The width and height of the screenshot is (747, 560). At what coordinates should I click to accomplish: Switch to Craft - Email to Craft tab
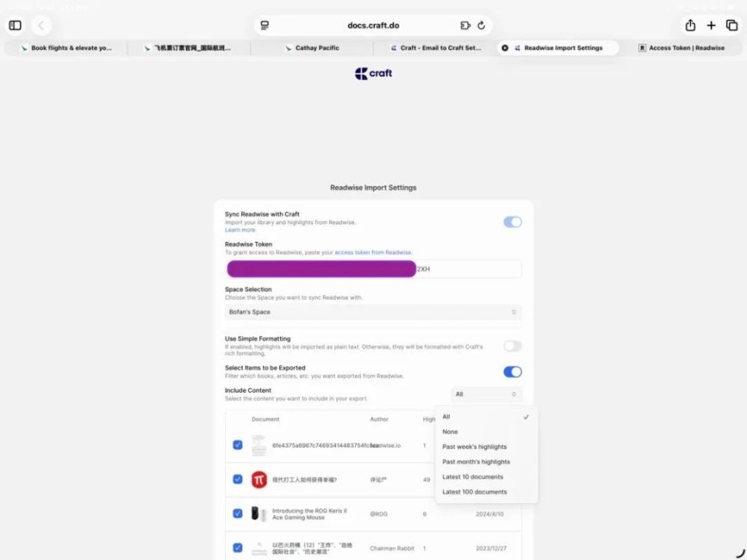pos(435,47)
